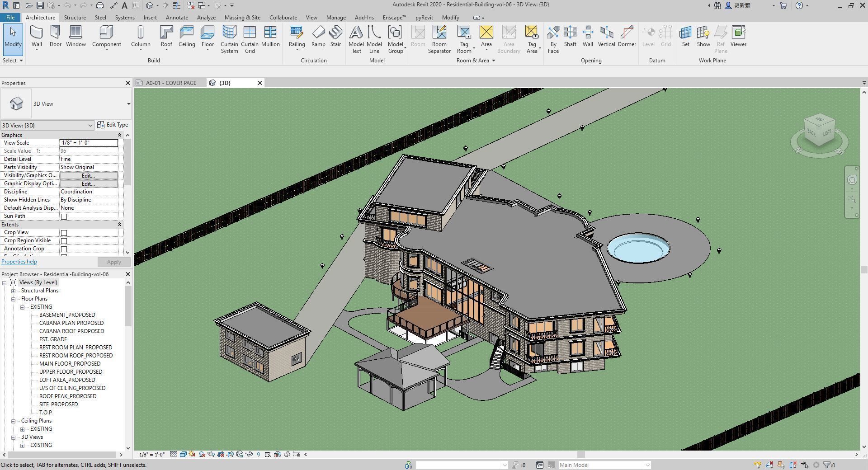Screen dimensions: 868x470
Task: Select the Window tool
Action: 75,36
